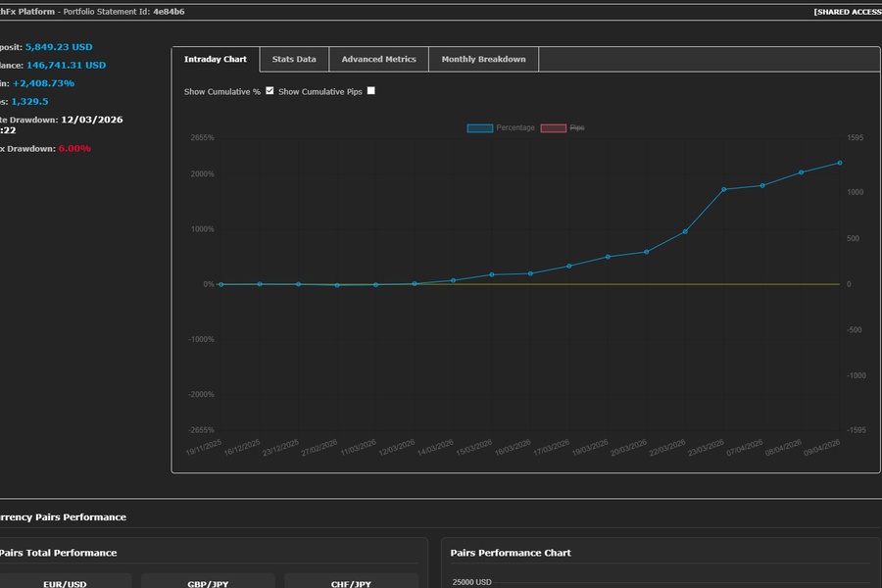Screen dimensions: 882x588
Task: Click the chart data point at 19/03/2026
Action: point(608,257)
